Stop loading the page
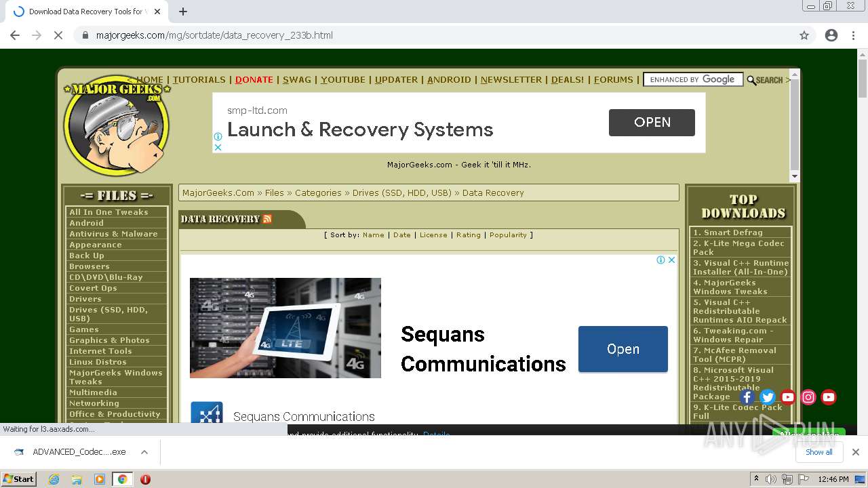 (58, 35)
